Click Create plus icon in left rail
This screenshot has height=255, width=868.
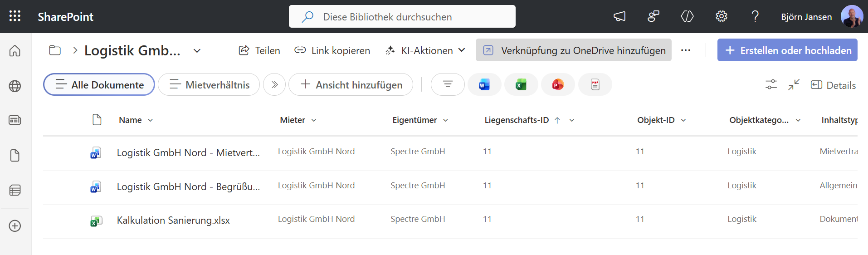15,226
